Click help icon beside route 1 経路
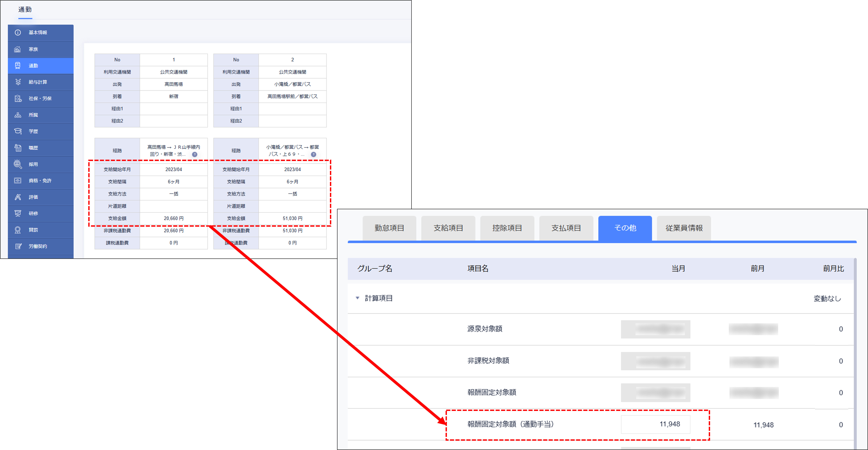The height and width of the screenshot is (450, 868). coord(194,154)
